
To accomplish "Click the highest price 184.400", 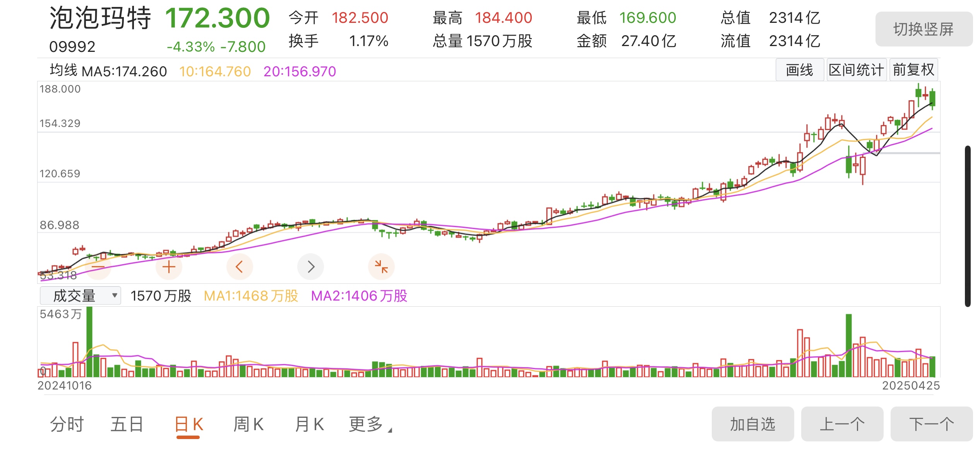I will 504,18.
